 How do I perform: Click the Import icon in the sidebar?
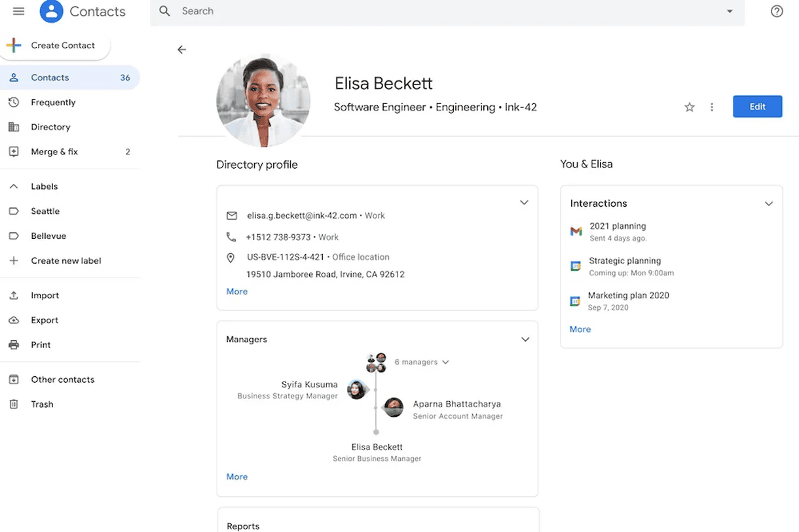pyautogui.click(x=14, y=295)
